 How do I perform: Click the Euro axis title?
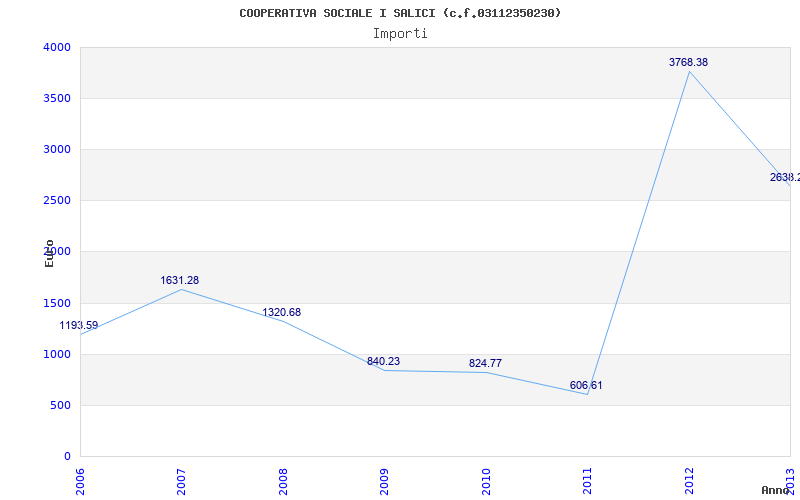pyautogui.click(x=49, y=254)
